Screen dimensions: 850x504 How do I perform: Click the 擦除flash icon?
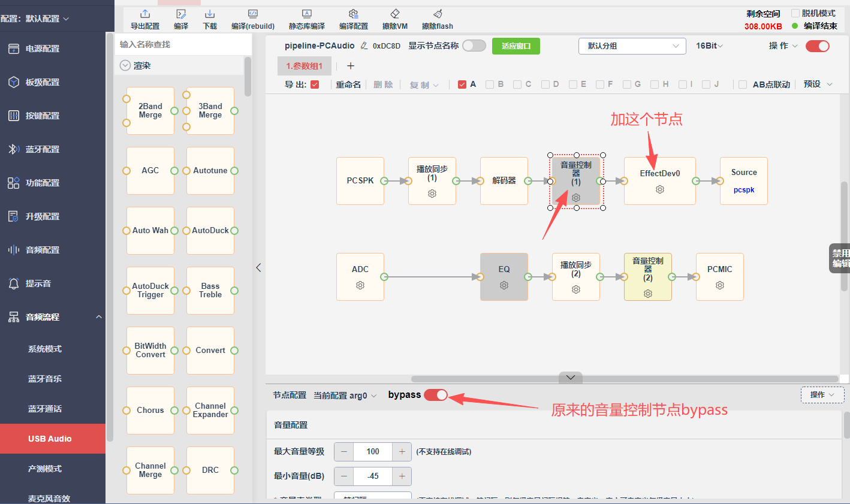pyautogui.click(x=438, y=14)
